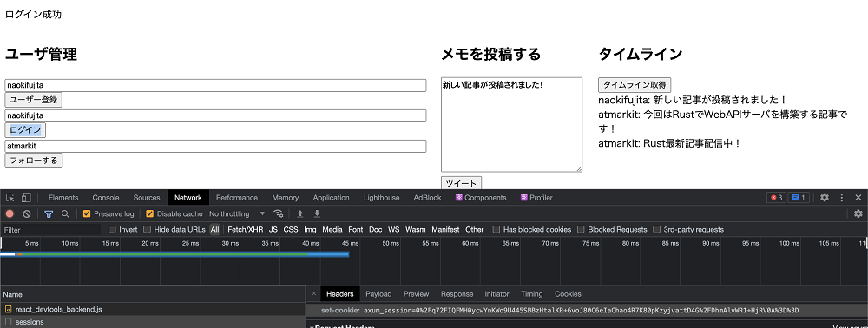
Task: Open DevTools settings gear icon
Action: click(825, 198)
